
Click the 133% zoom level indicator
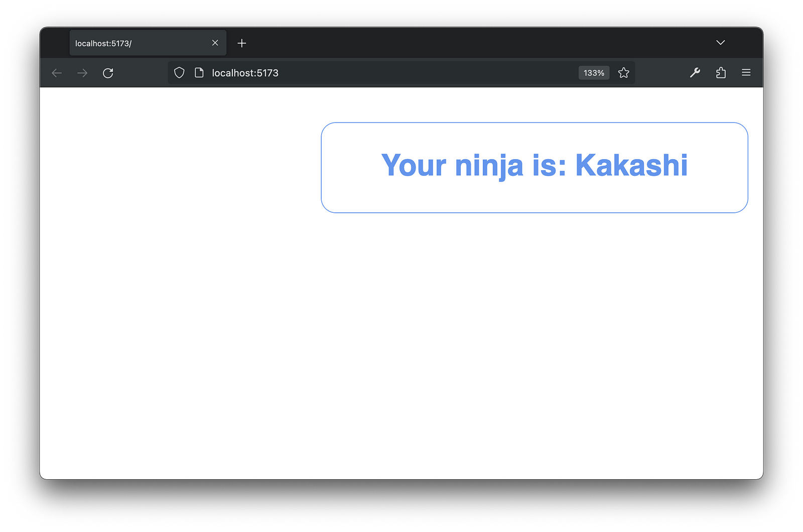click(594, 73)
